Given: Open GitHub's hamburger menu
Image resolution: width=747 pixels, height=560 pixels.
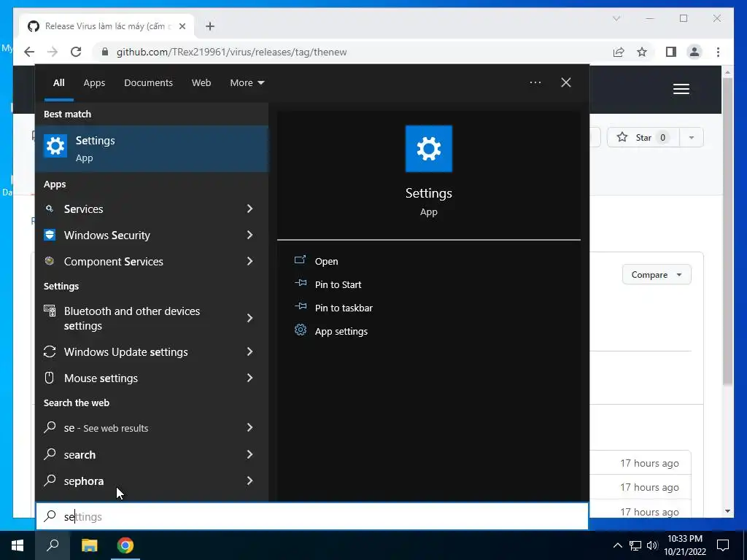Looking at the screenshot, I should tap(681, 89).
